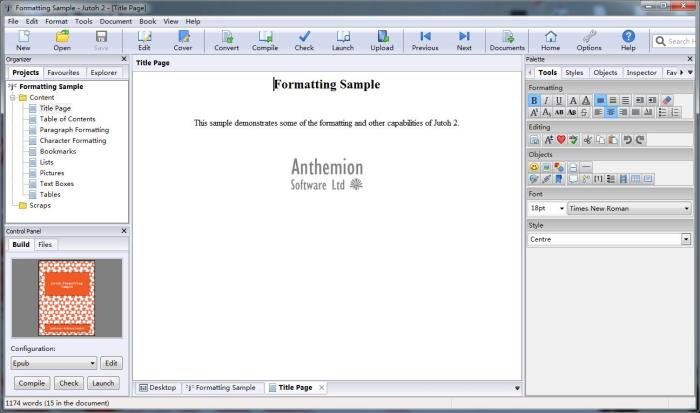This screenshot has width=700, height=413.
Task: Insert a horizontal rule from Objects
Action: point(586,167)
